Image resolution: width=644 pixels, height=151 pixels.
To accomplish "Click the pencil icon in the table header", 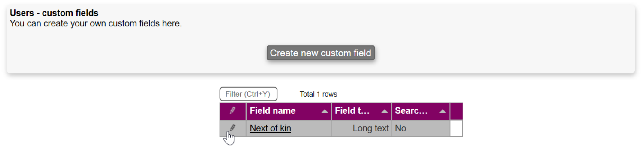I will [232, 110].
